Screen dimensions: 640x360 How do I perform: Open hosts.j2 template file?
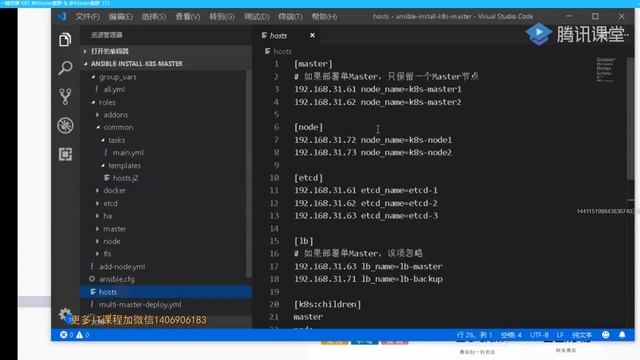pyautogui.click(x=125, y=178)
